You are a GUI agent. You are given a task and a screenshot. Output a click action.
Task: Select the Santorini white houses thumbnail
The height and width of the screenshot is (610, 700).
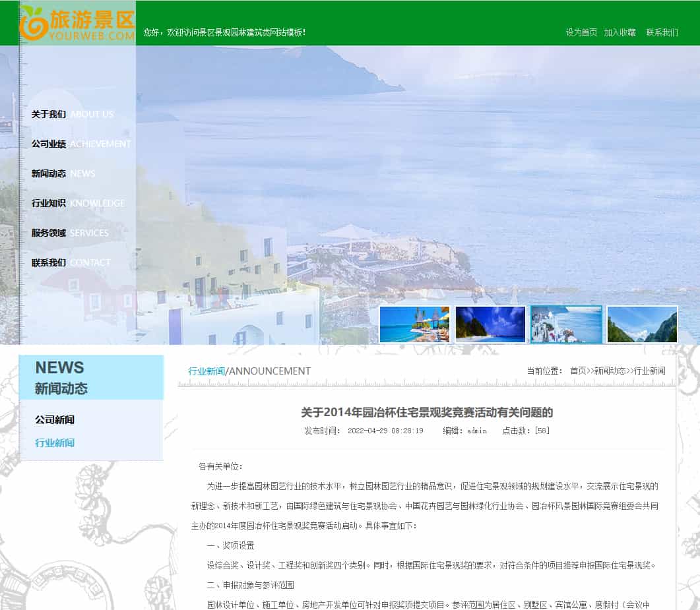(x=566, y=324)
